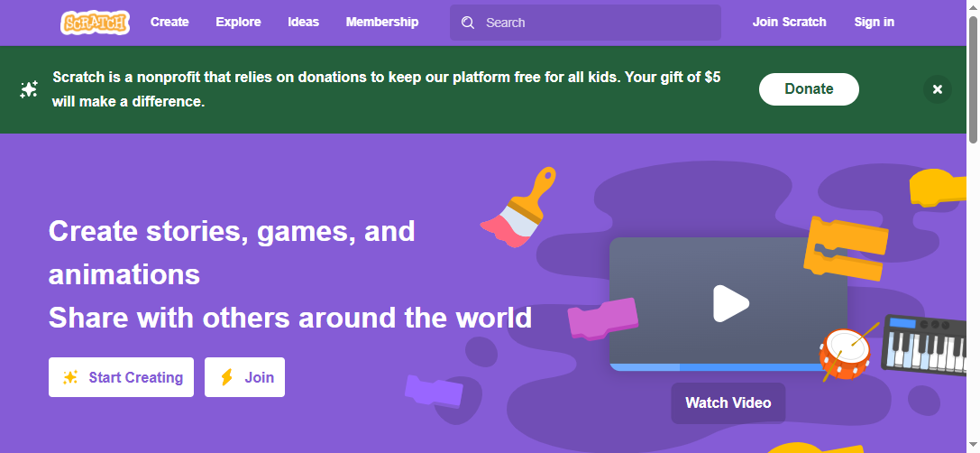Play the intro video
The height and width of the screenshot is (453, 980).
729,304
